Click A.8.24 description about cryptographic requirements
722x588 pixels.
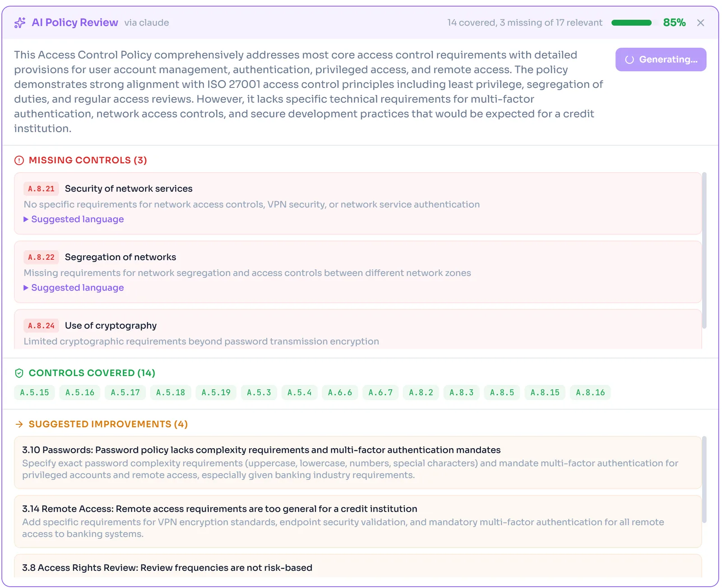tap(201, 341)
